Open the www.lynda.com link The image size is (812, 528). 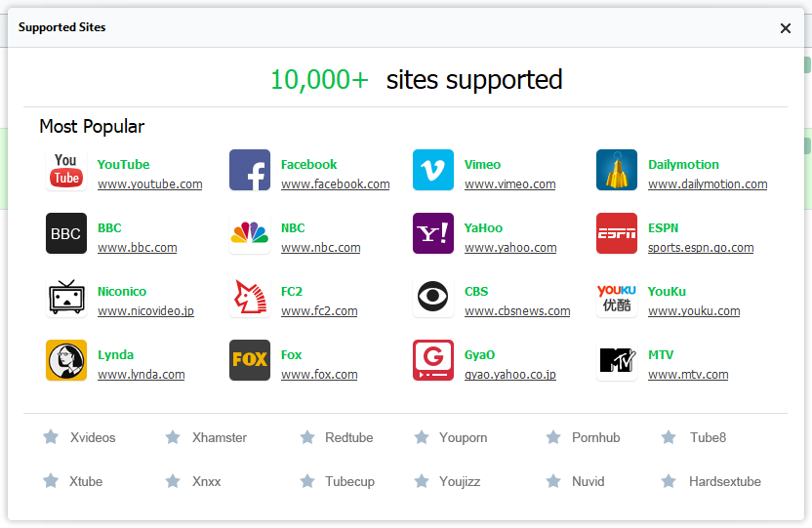pos(141,375)
